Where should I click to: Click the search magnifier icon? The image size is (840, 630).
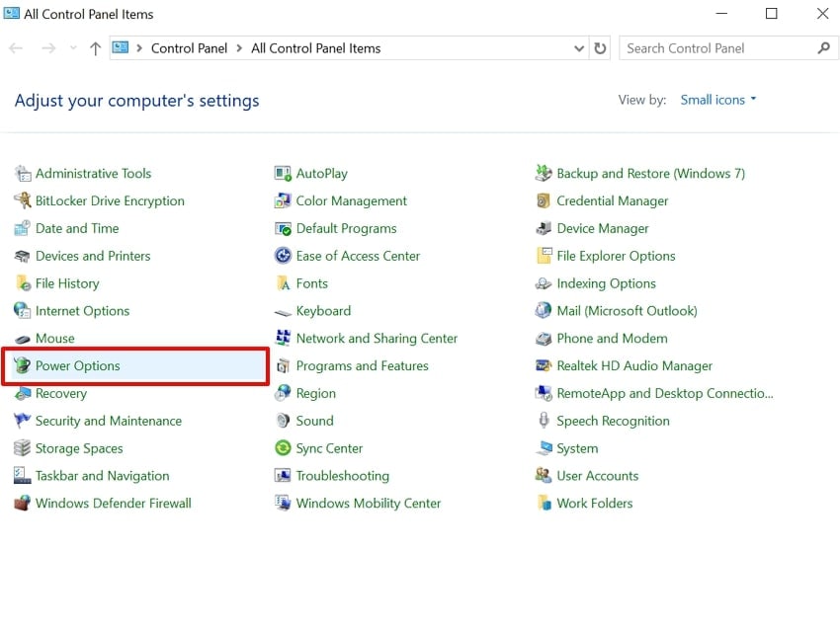[824, 48]
